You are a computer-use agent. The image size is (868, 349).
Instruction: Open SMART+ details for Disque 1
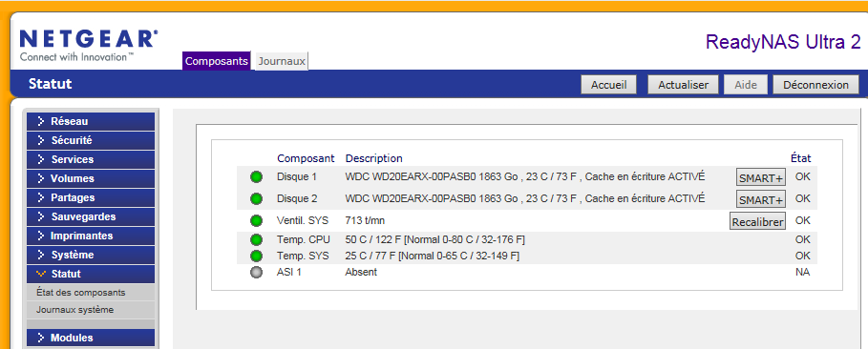tap(761, 178)
